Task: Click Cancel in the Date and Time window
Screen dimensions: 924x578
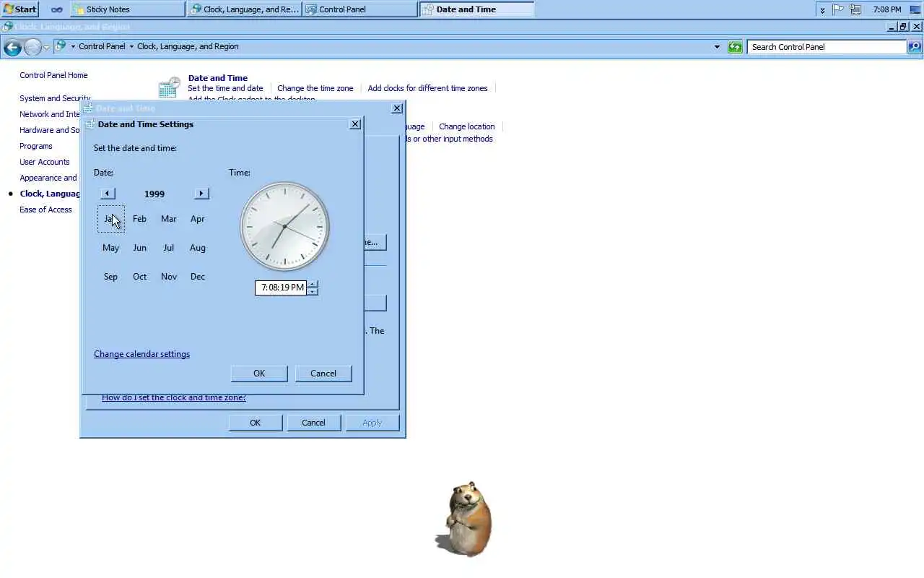Action: [313, 423]
